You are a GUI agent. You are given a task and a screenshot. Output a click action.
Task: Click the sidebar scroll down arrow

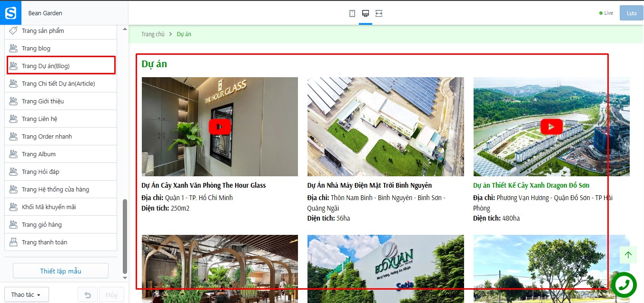125,278
